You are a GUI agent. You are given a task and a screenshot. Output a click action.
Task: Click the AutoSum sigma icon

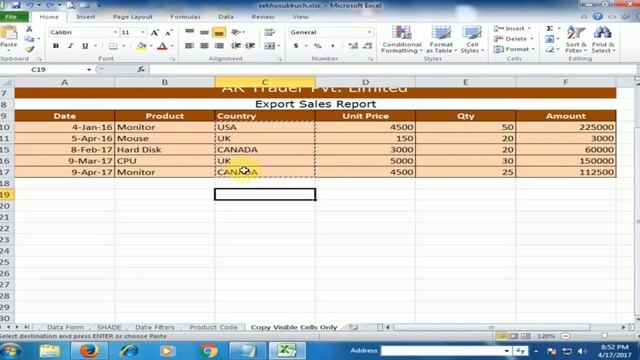549,29
